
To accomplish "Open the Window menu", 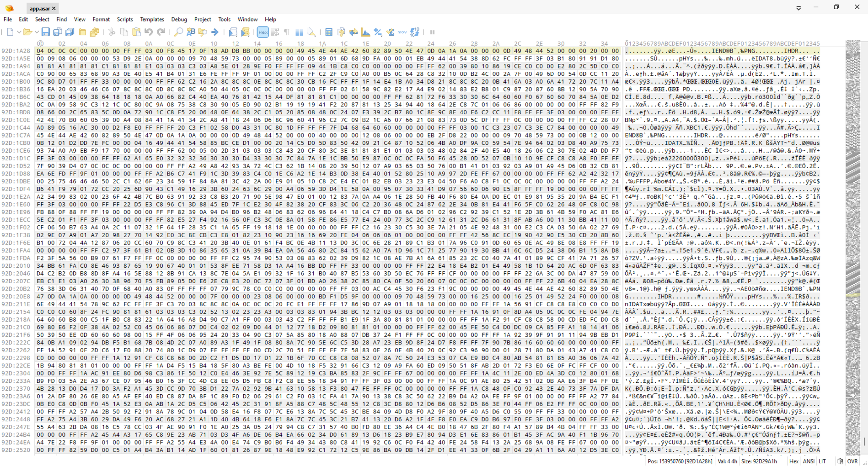I will point(247,19).
